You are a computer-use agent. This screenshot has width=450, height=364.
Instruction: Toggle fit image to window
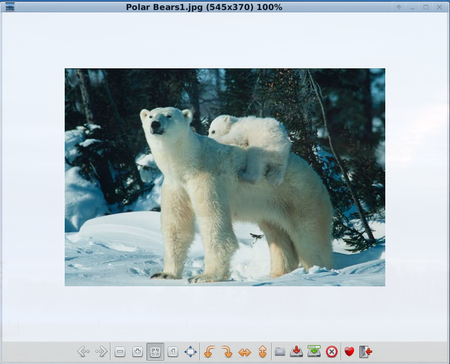pyautogui.click(x=155, y=352)
